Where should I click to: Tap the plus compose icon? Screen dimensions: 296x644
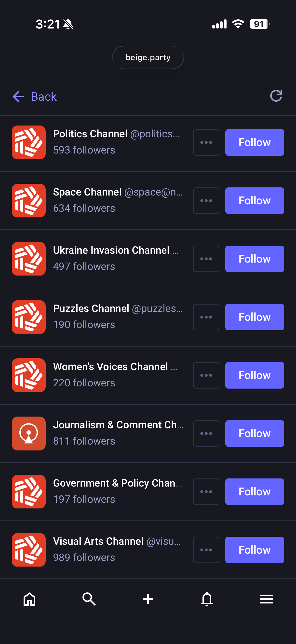148,599
